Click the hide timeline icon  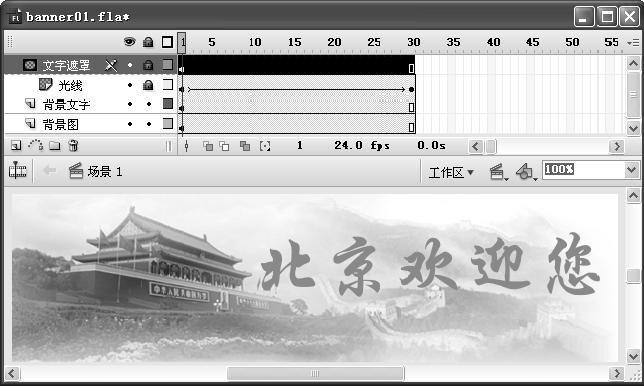tap(18, 171)
